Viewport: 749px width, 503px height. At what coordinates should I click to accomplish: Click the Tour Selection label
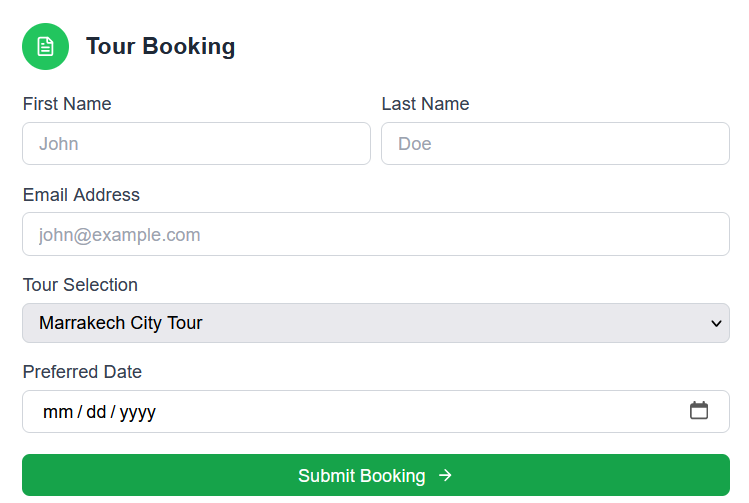[80, 285]
